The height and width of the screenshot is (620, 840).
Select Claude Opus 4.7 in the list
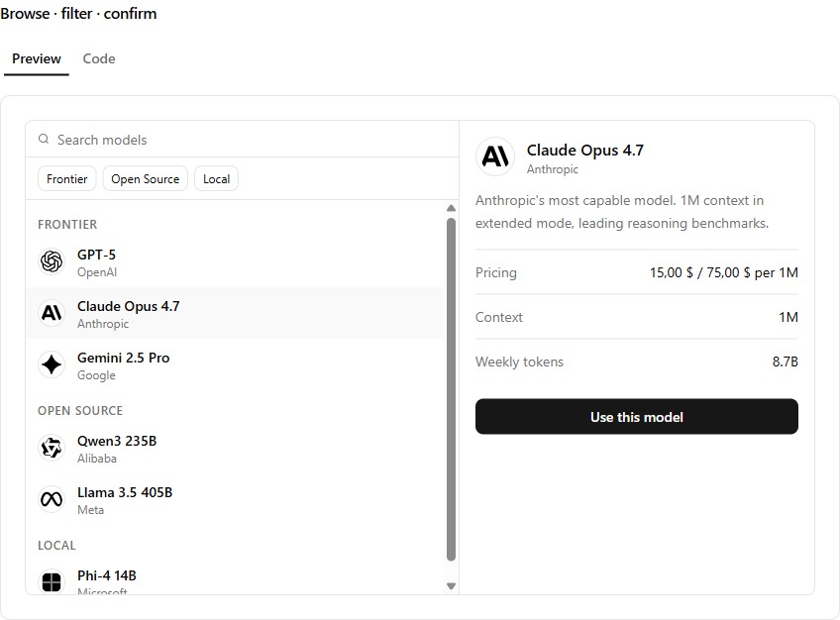[236, 313]
